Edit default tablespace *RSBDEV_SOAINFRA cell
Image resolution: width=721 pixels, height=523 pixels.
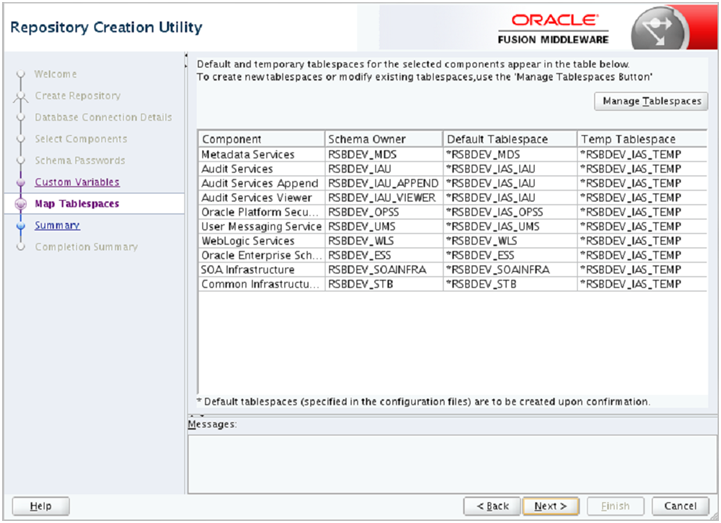pyautogui.click(x=509, y=270)
